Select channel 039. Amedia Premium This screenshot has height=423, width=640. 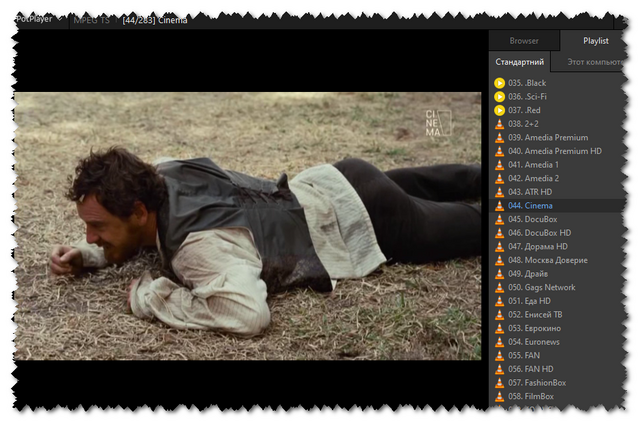tap(548, 138)
